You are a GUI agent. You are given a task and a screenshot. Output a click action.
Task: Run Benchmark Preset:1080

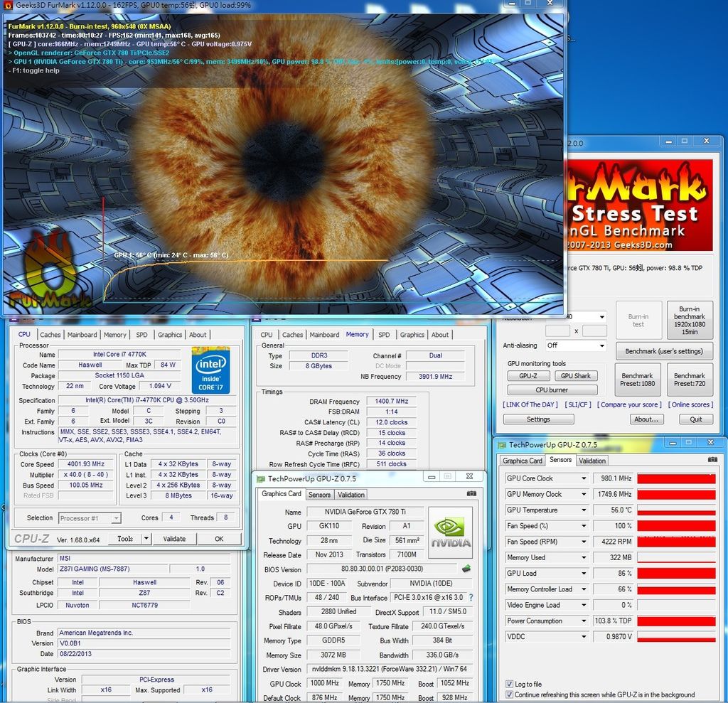click(x=638, y=380)
